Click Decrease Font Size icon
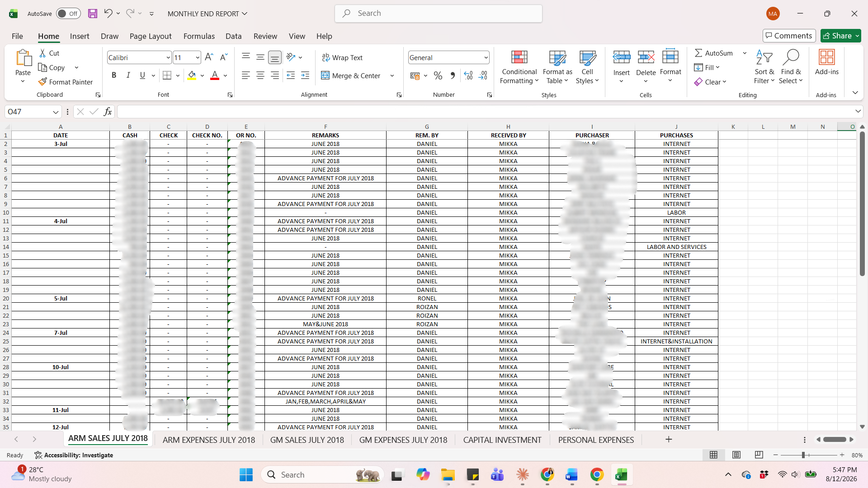The width and height of the screenshot is (868, 488). (224, 57)
